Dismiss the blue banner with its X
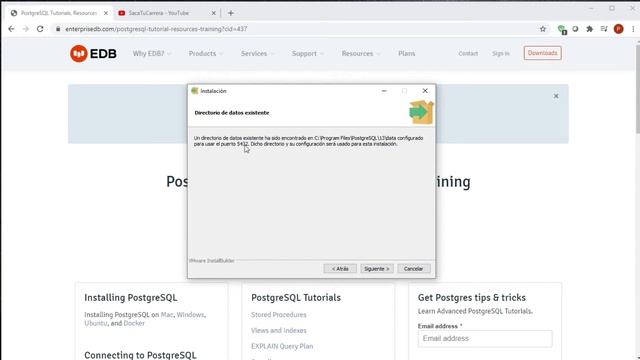The image size is (640, 360). coord(556,96)
